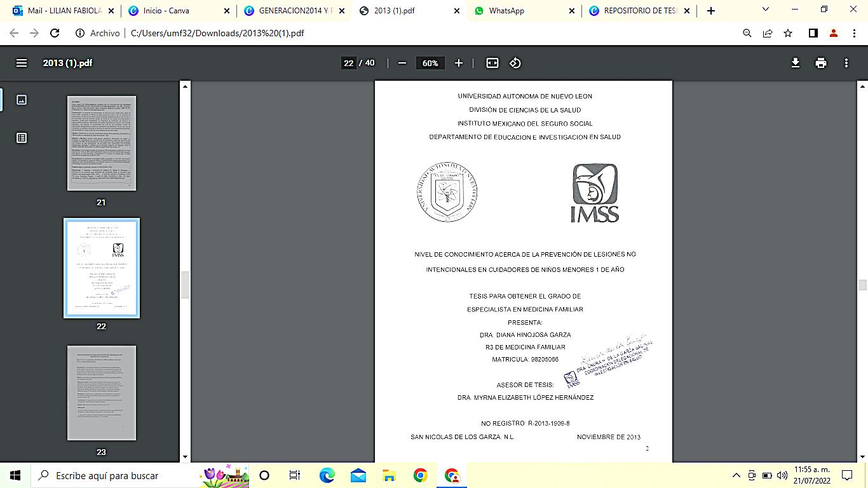
Task: Select page 21 thumbnail
Action: tap(102, 143)
